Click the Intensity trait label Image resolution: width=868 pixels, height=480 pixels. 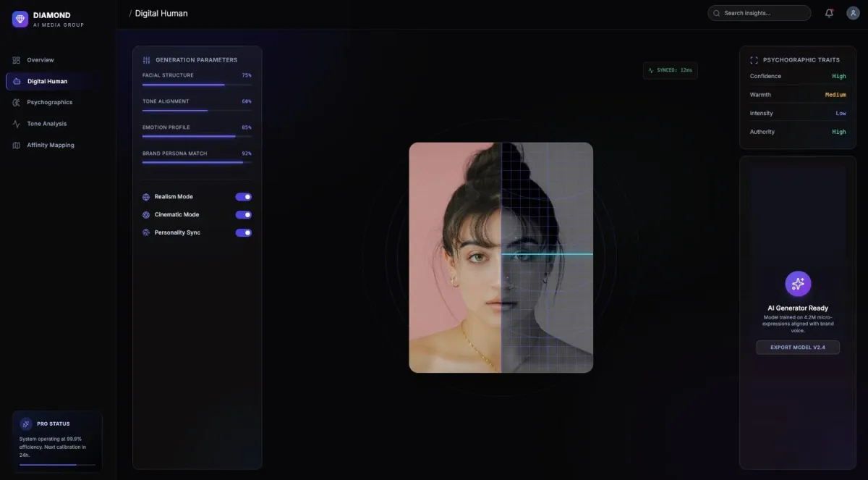point(762,114)
